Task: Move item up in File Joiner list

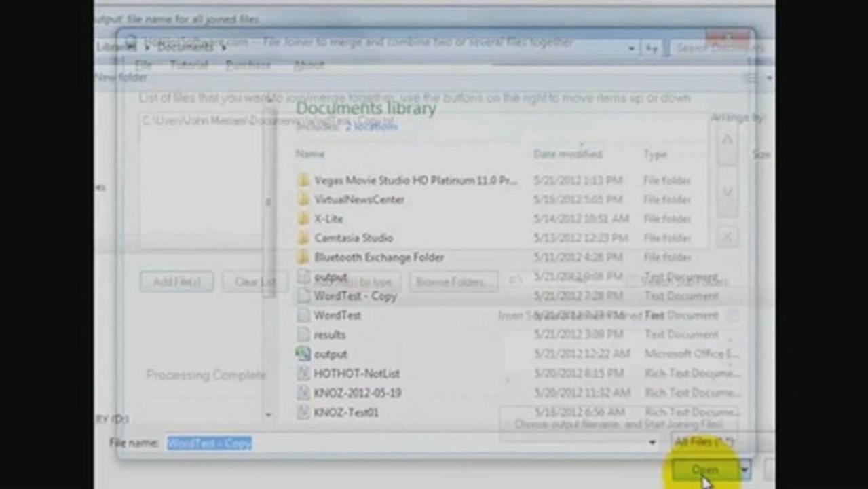Action: click(727, 141)
